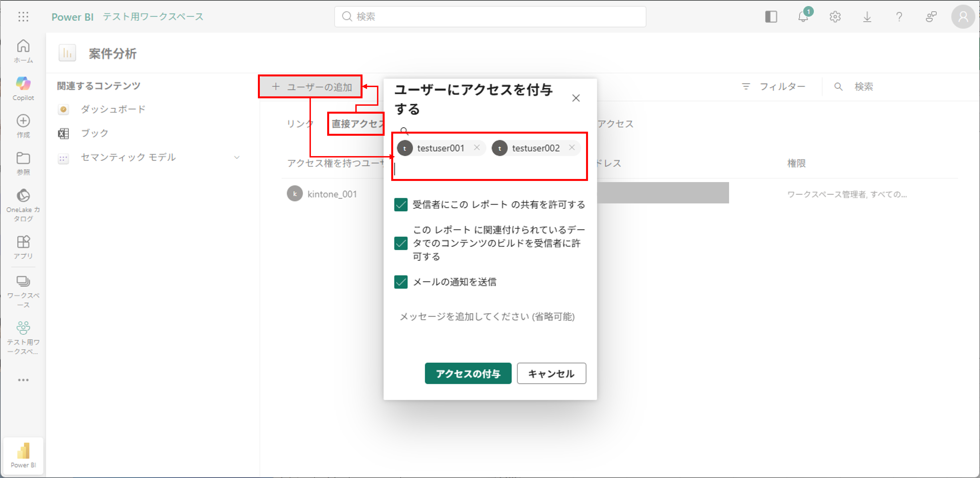This screenshot has height=478, width=980.
Task: Click the download arrow icon
Action: click(x=867, y=17)
